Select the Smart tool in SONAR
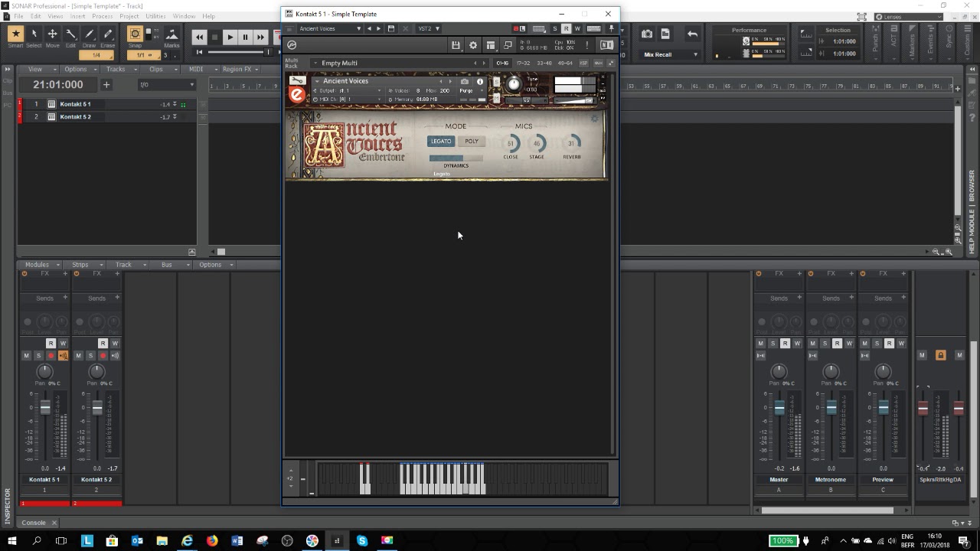The image size is (980, 551). coord(15,34)
